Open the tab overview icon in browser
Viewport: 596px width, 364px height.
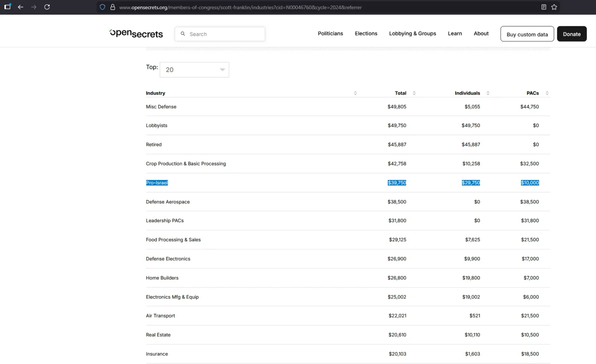(x=8, y=7)
